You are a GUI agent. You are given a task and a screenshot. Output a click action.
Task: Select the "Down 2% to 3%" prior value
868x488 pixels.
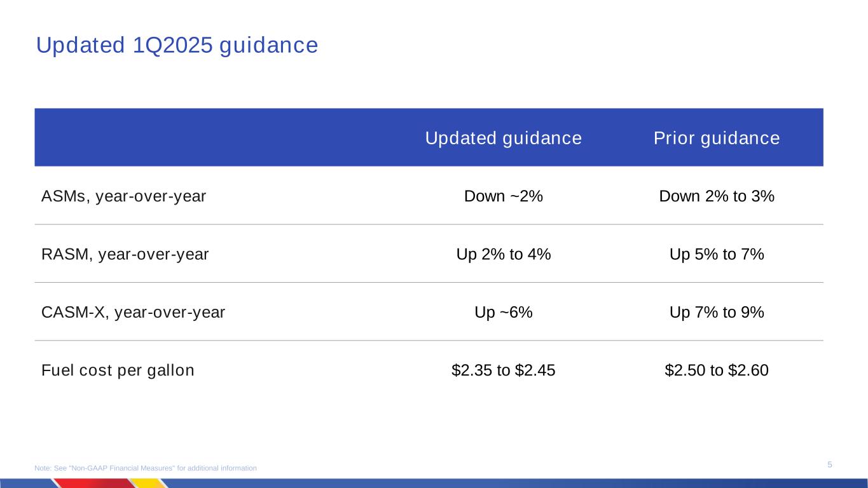pyautogui.click(x=717, y=196)
